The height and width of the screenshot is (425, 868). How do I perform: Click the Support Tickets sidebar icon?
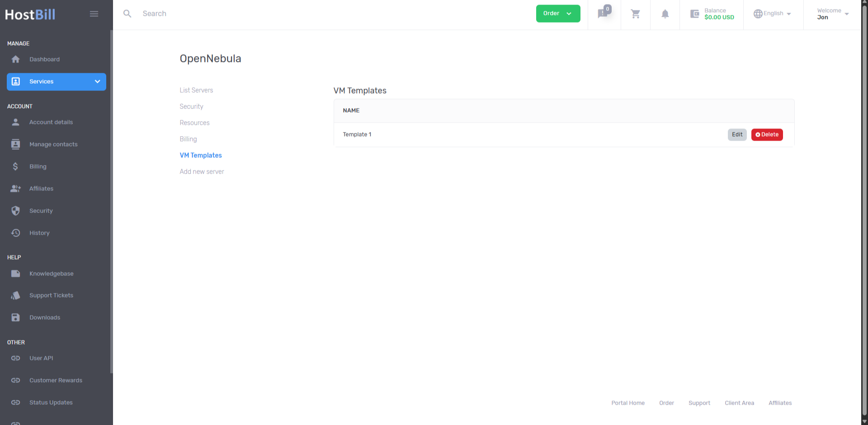16,295
